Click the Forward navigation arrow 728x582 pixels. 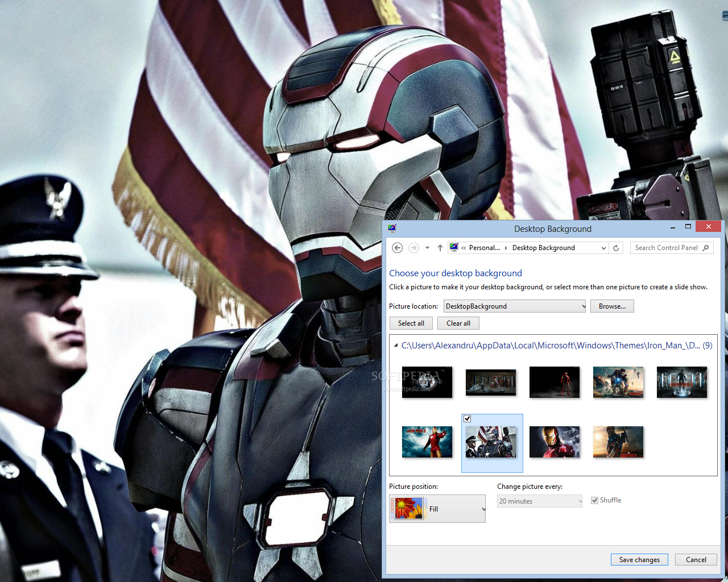(413, 248)
